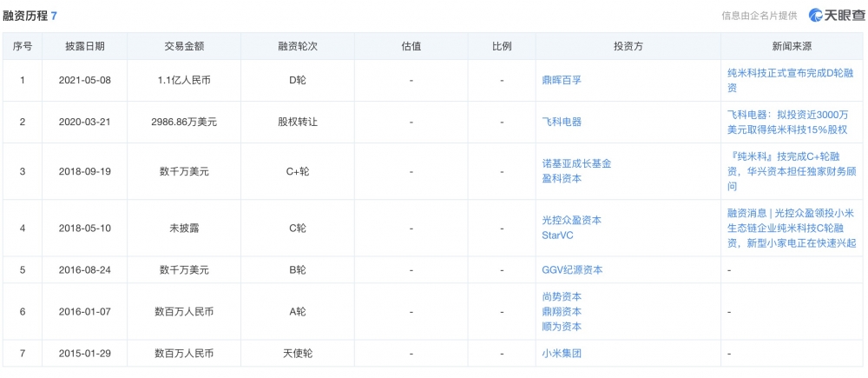Screen dimensions: 868x378
Task: Open GGV纪源资本 investor link
Action: click(x=572, y=270)
